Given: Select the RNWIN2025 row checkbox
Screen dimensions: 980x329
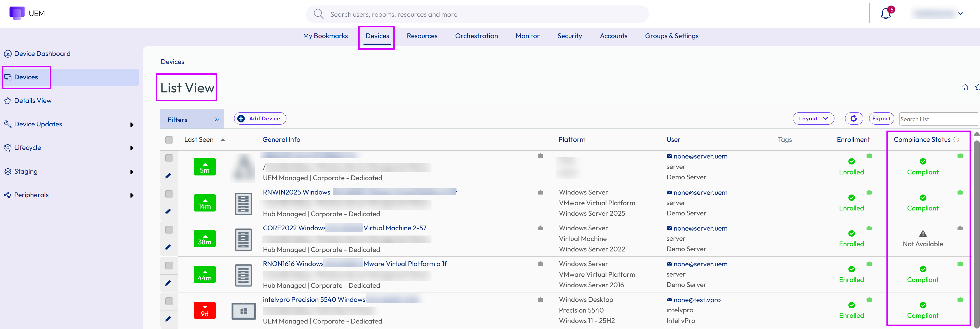Looking at the screenshot, I should click(x=169, y=194).
